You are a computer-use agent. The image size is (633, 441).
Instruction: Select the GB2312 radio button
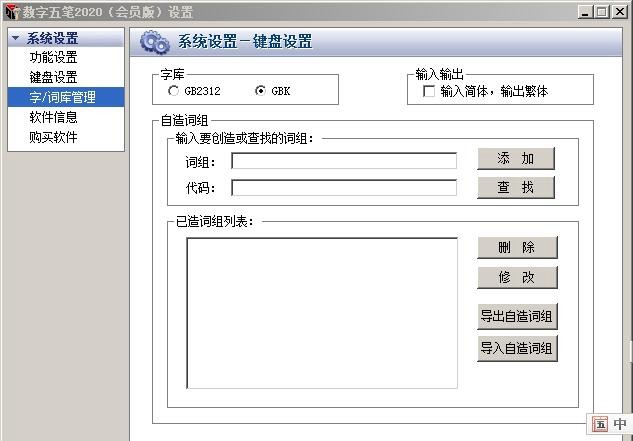tap(173, 91)
